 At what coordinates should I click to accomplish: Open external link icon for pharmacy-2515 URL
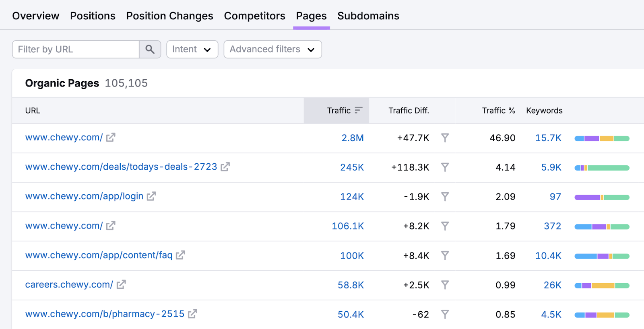pos(192,314)
